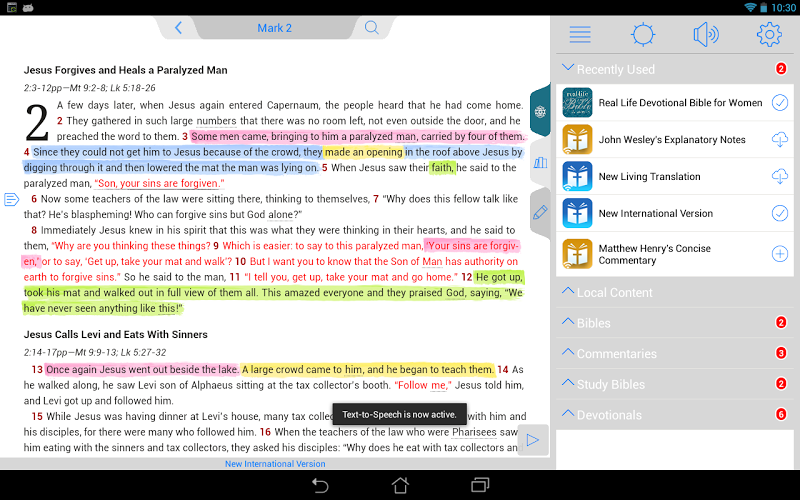Tap Matthew Henry's Concise Commentary book icon

(x=577, y=254)
